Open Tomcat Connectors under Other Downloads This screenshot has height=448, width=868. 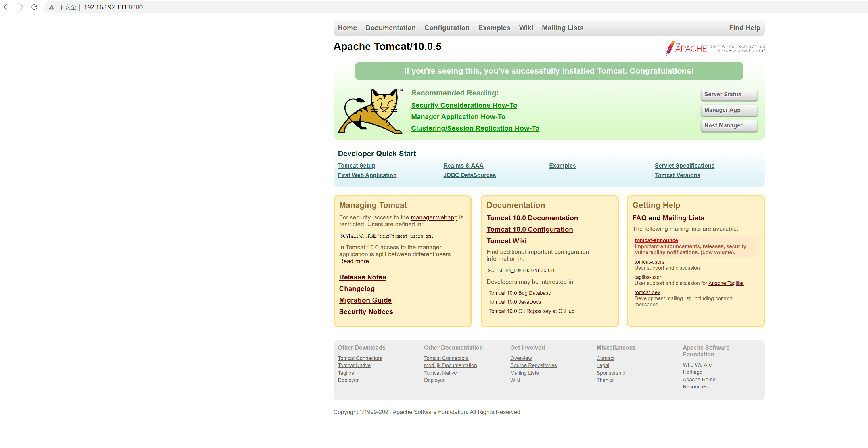tap(360, 358)
